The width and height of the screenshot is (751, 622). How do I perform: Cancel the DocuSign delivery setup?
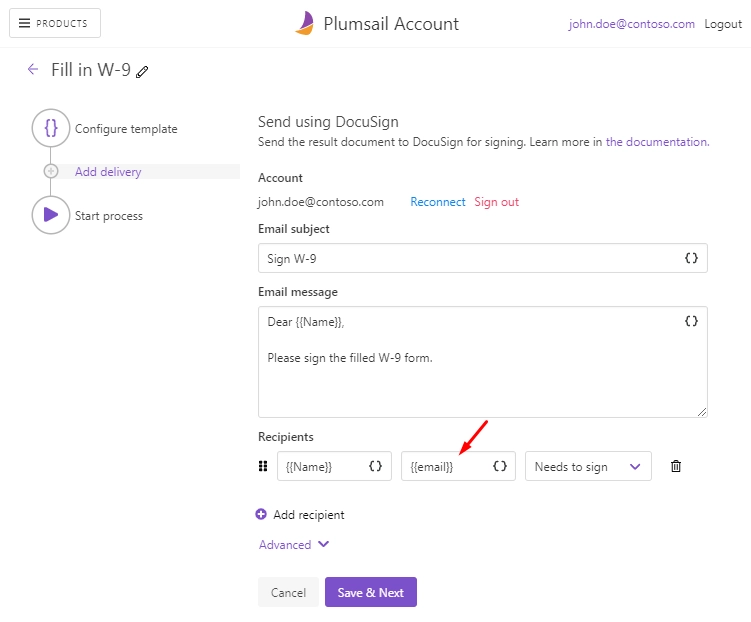click(288, 592)
